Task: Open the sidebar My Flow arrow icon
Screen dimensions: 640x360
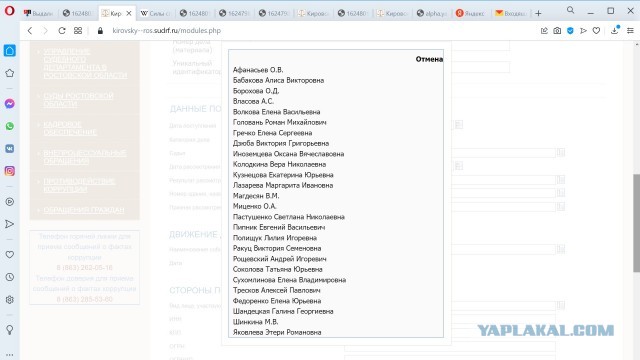Action: point(10,224)
